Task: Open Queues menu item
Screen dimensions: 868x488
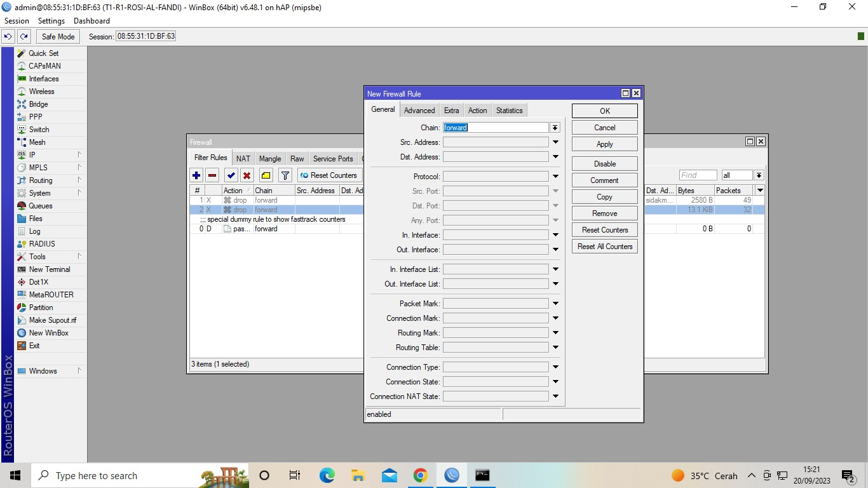Action: tap(41, 206)
